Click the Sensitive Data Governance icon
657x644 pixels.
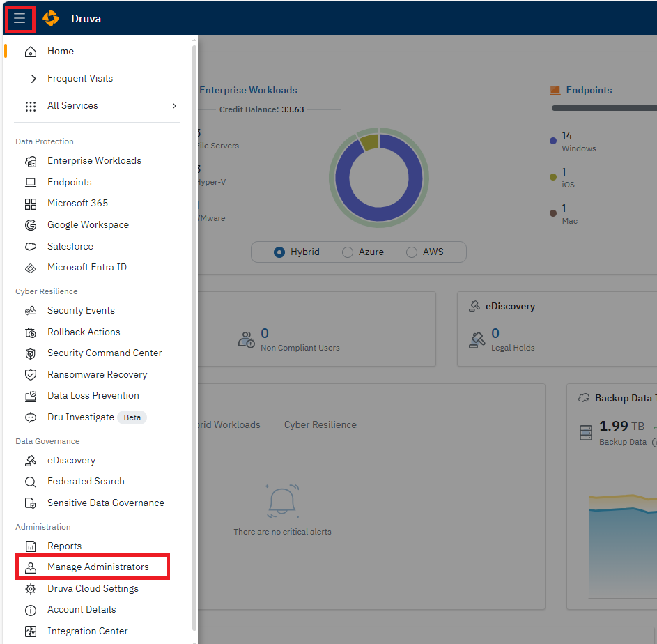click(31, 503)
